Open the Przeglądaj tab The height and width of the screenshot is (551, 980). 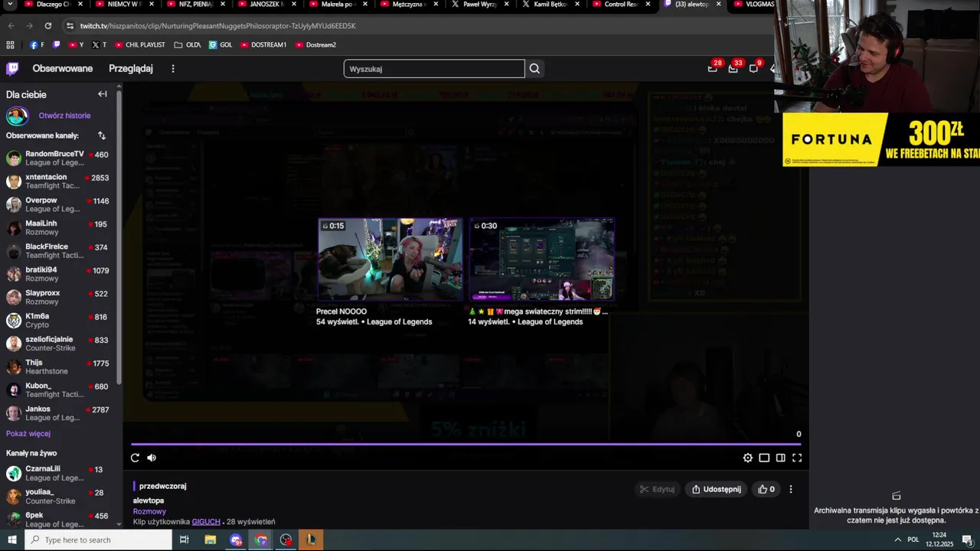pos(131,68)
